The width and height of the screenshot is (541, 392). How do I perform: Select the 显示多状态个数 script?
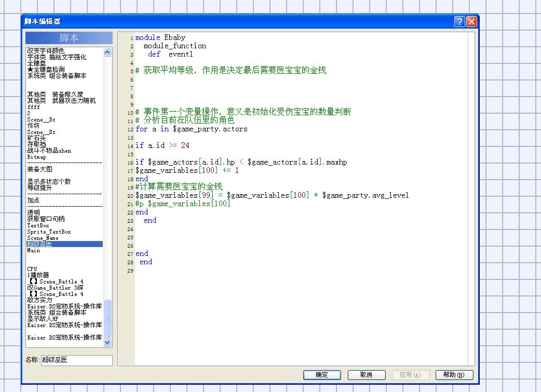(49, 182)
